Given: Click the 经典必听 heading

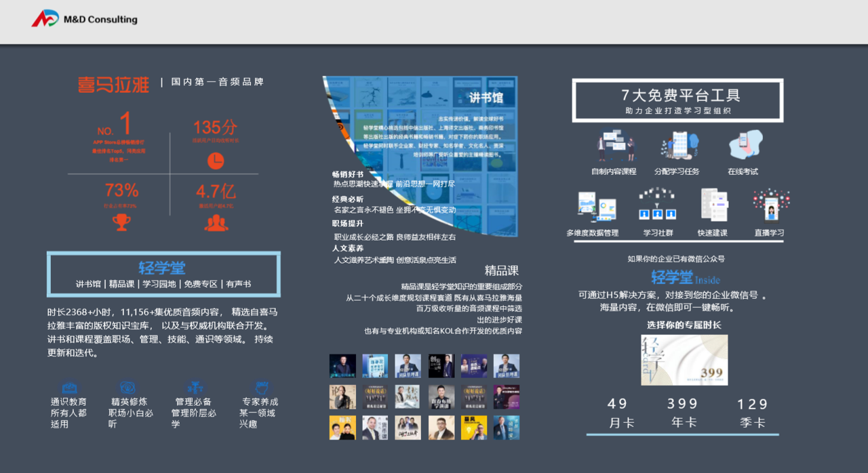Looking at the screenshot, I should (x=348, y=199).
